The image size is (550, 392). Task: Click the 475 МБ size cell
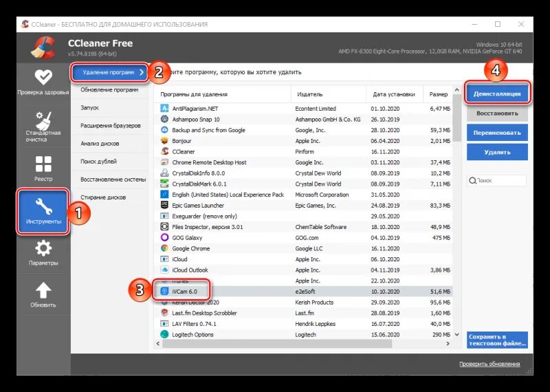click(x=441, y=237)
